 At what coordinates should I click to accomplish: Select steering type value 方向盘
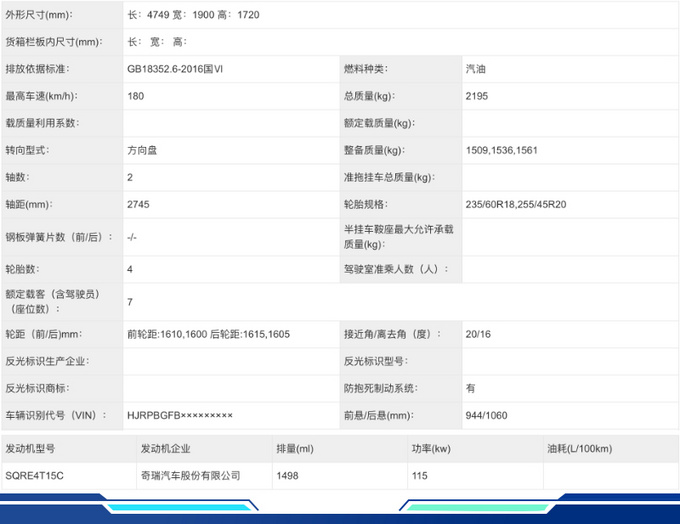[x=142, y=151]
